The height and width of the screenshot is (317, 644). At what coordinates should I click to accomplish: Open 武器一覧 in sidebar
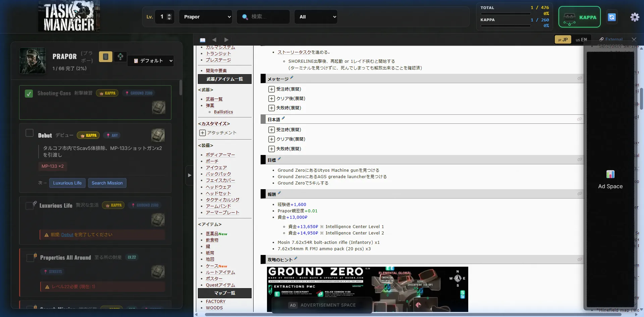[x=214, y=99]
